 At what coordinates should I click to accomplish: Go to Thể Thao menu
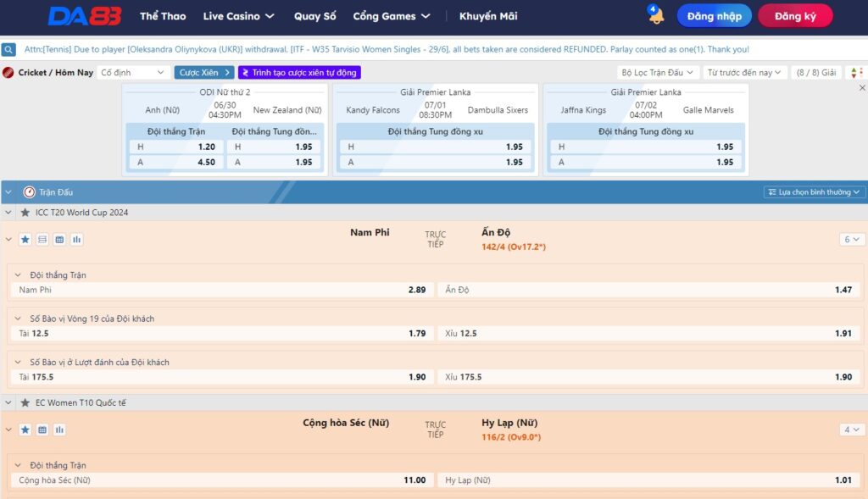point(163,16)
